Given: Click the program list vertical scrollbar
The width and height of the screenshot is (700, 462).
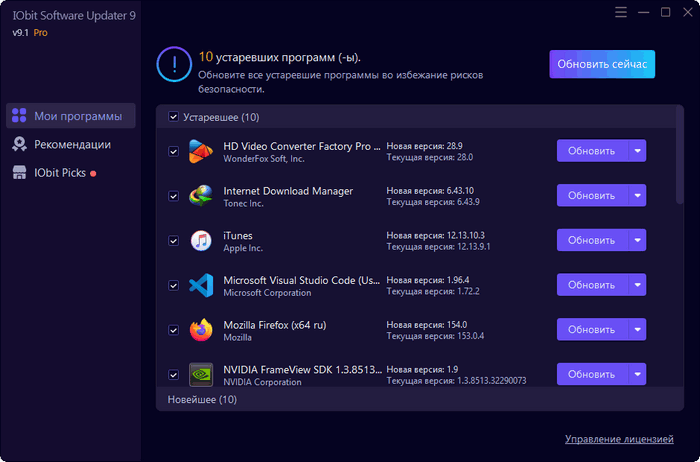Looking at the screenshot, I should coord(679,155).
